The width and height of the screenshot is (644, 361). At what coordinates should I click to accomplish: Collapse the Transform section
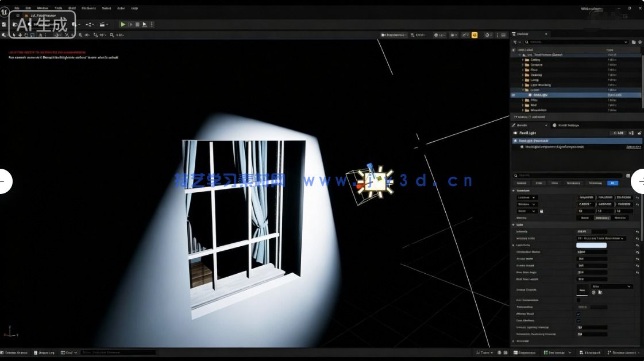(514, 191)
